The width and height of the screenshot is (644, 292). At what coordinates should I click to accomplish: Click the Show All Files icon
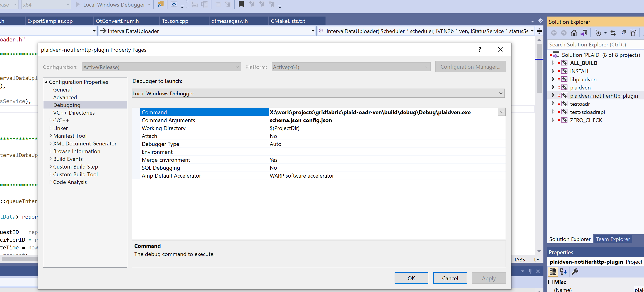coord(633,33)
